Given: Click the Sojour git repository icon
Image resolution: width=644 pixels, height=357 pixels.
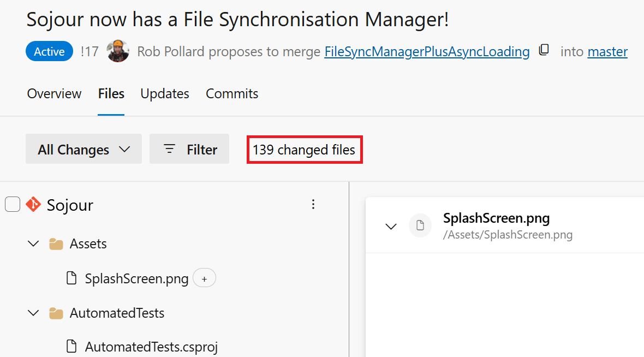Looking at the screenshot, I should click(x=33, y=205).
